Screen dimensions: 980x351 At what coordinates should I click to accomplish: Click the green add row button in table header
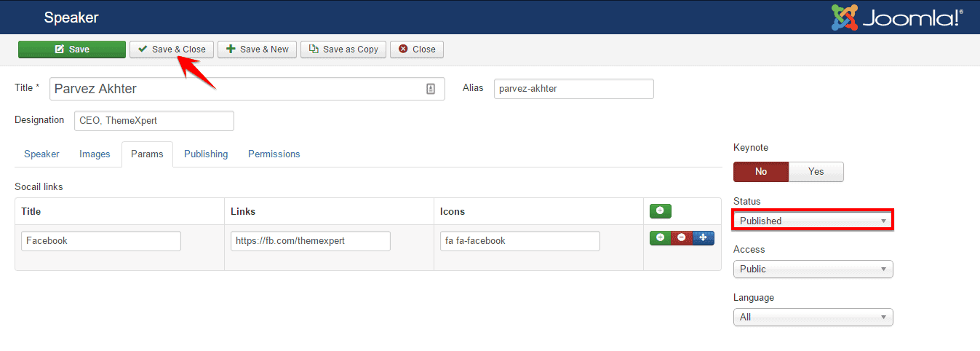point(661,211)
